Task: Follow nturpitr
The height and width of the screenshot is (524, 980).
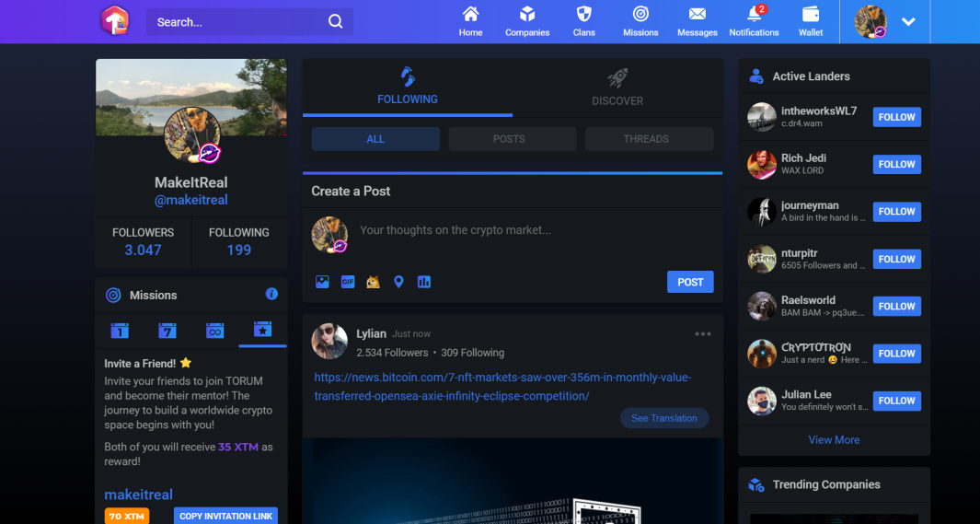Action: [x=896, y=259]
